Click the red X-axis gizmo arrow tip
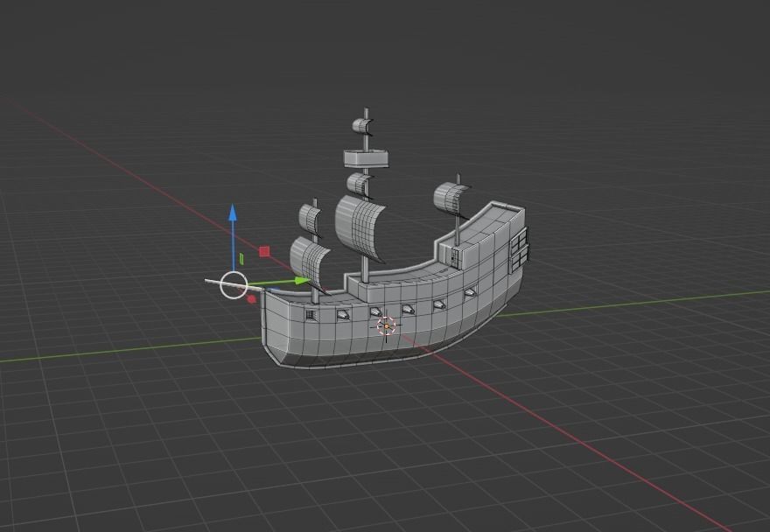 pyautogui.click(x=251, y=298)
